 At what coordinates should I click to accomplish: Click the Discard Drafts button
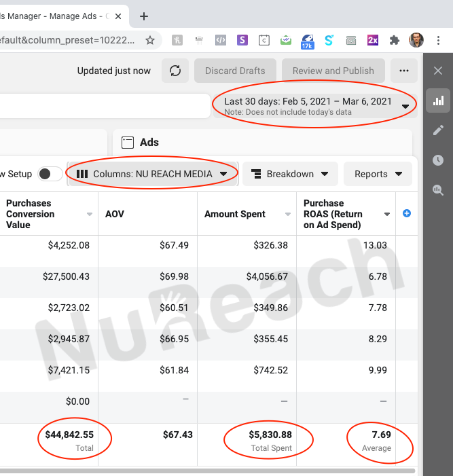[x=235, y=71]
